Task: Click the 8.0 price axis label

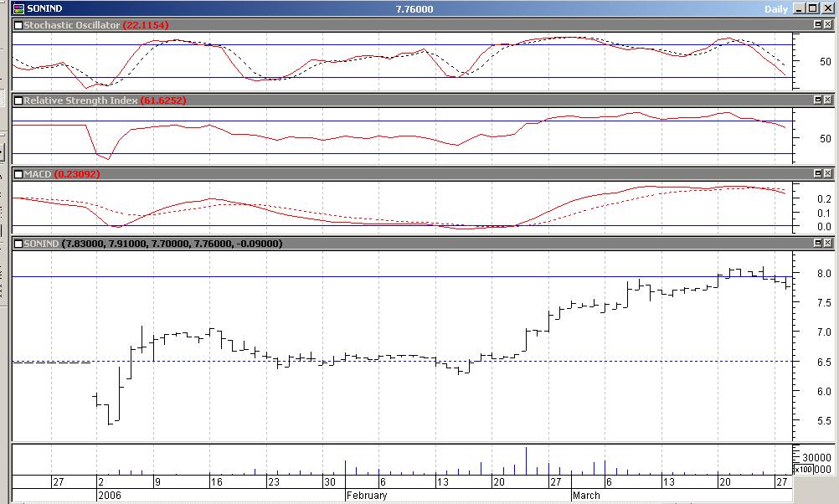Action: click(824, 274)
